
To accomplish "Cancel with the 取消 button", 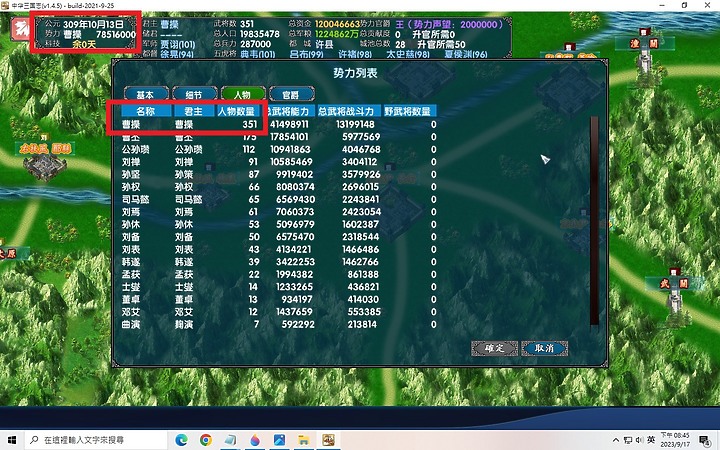I will click(x=545, y=348).
